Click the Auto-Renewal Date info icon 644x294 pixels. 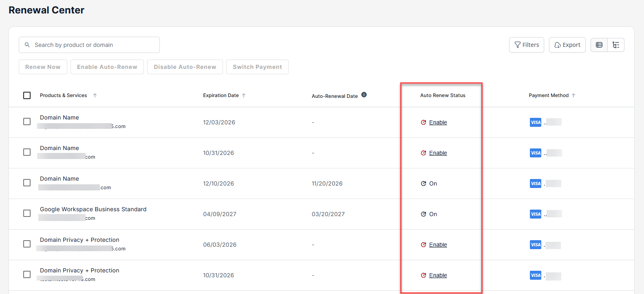[x=364, y=95]
